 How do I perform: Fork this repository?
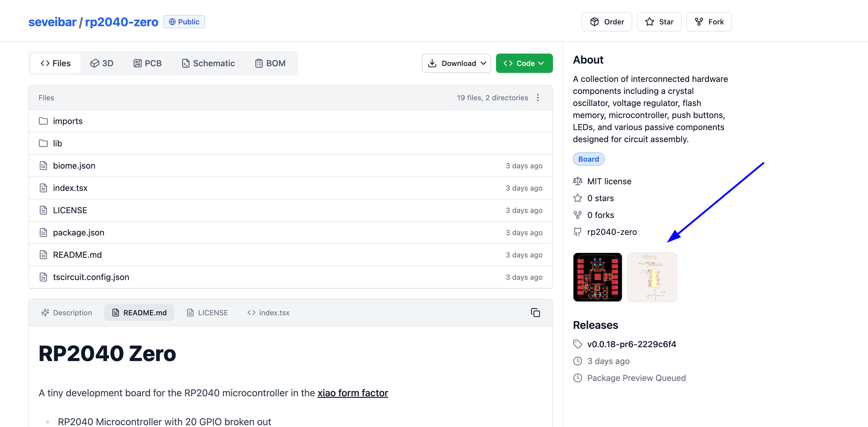(709, 22)
